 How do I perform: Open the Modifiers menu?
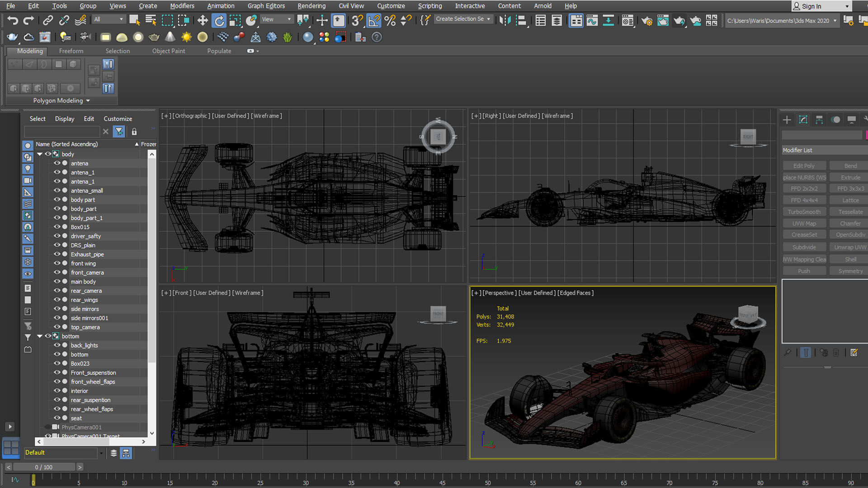pos(182,6)
